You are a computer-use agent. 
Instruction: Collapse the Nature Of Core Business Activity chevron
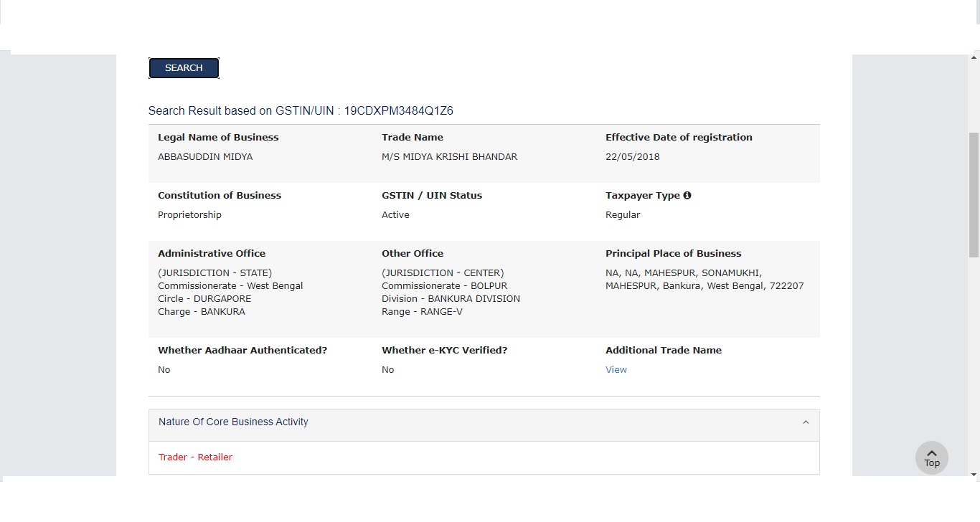coord(806,422)
